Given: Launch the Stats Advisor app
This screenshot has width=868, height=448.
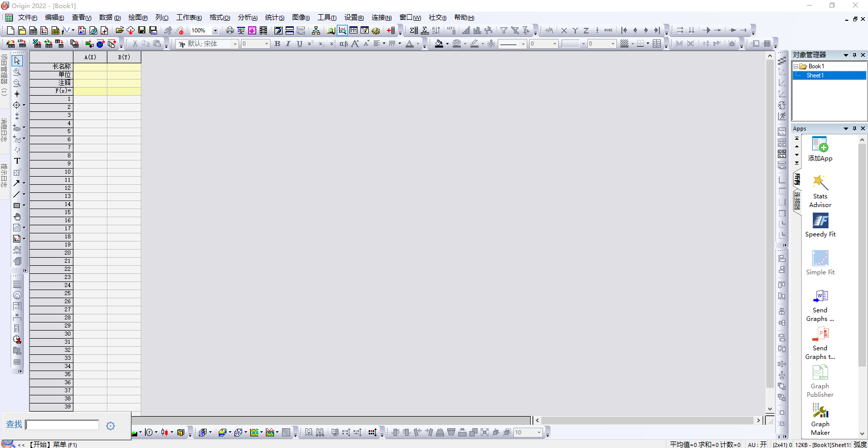Looking at the screenshot, I should (x=820, y=191).
